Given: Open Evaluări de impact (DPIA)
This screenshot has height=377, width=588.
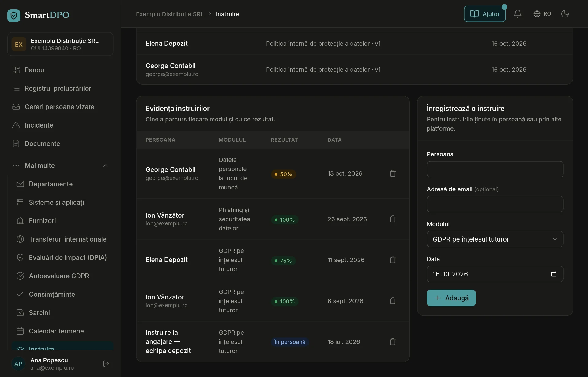Looking at the screenshot, I should coord(62,257).
